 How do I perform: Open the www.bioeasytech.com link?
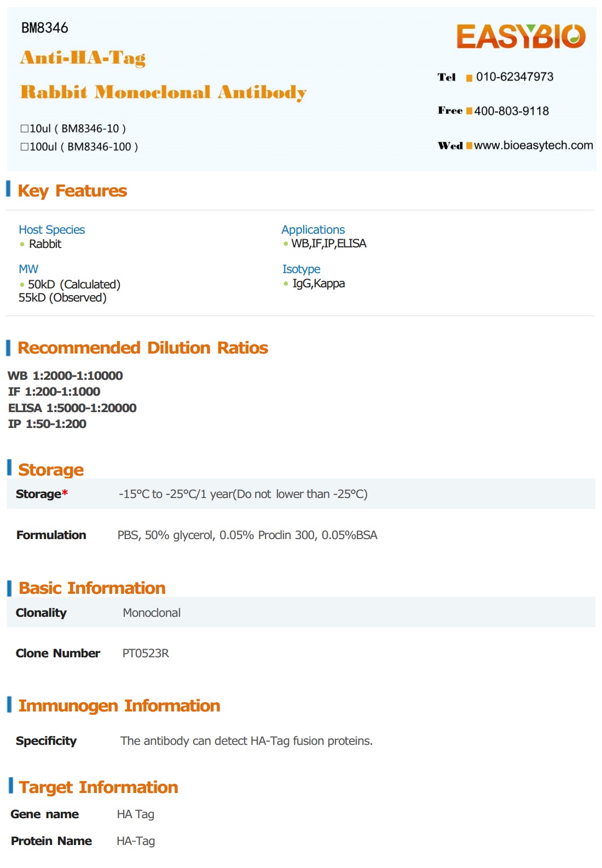[x=533, y=145]
